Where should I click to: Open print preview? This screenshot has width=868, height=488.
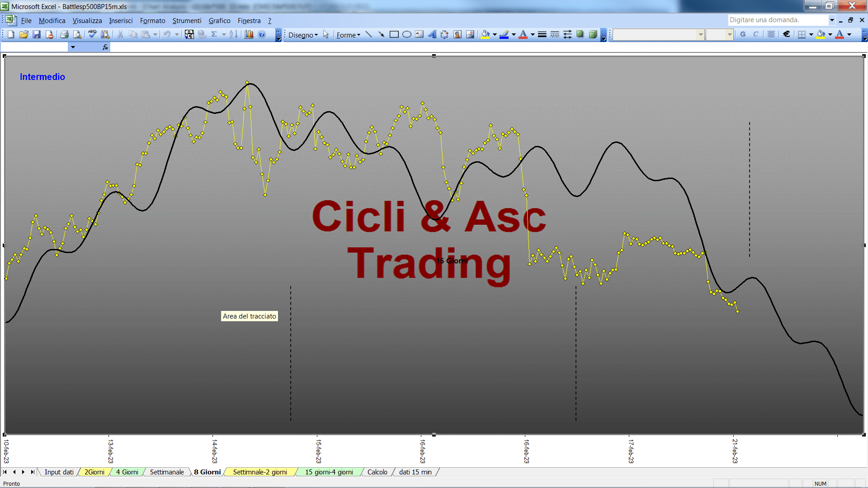[x=77, y=34]
